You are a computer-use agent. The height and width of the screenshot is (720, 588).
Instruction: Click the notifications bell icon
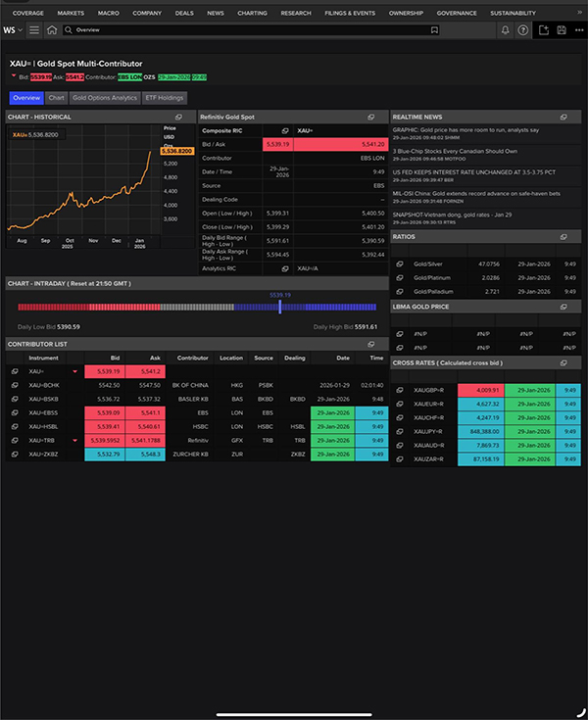point(505,30)
